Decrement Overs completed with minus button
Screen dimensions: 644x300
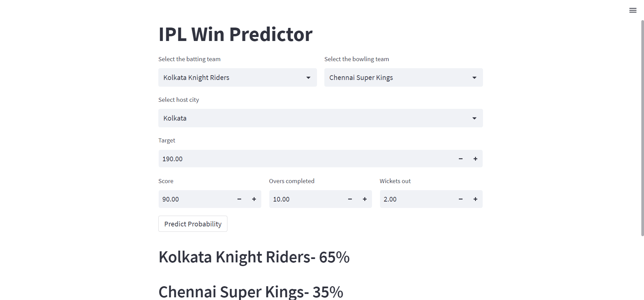tap(350, 199)
